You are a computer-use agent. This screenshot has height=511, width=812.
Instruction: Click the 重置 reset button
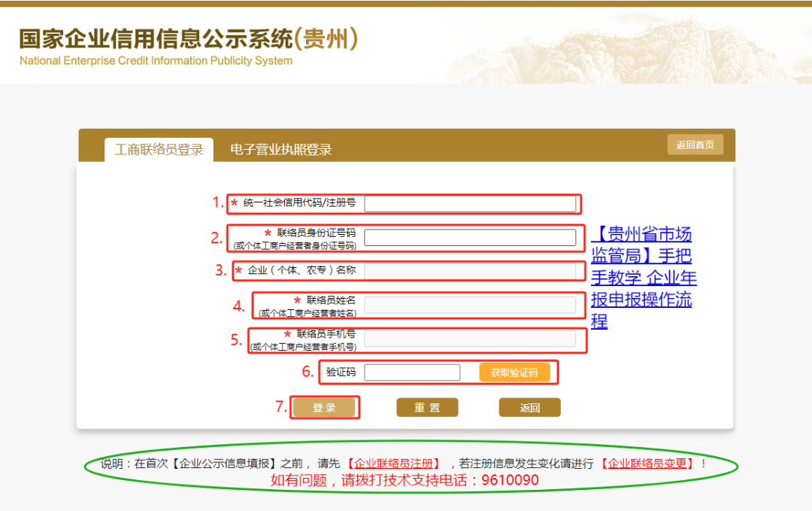427,407
